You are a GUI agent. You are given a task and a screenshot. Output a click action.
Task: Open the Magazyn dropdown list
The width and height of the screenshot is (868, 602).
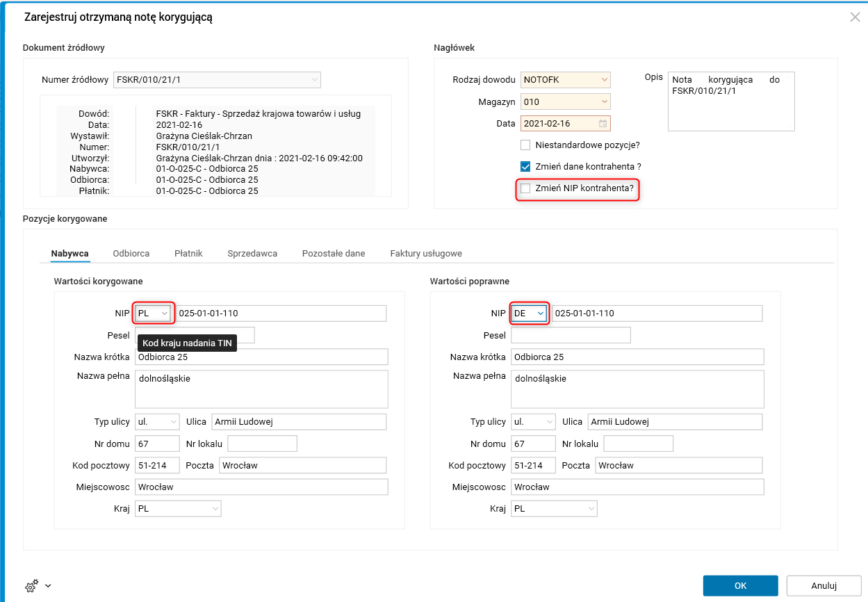point(604,101)
